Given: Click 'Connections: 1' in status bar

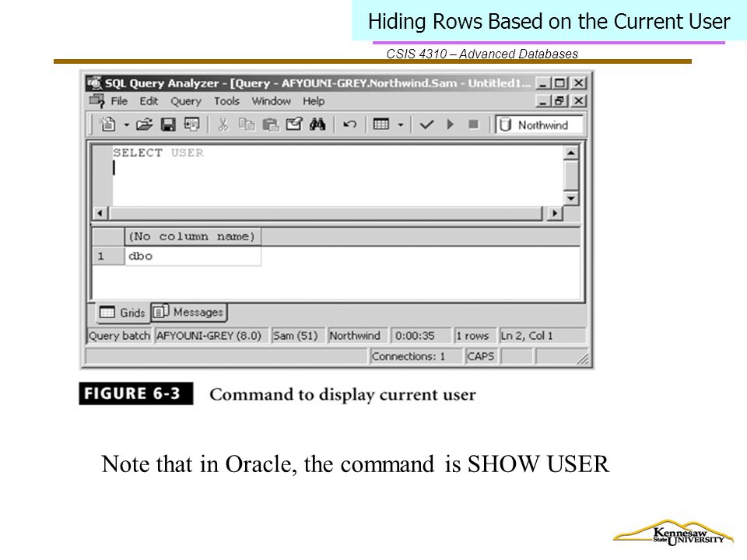Looking at the screenshot, I should (x=409, y=356).
